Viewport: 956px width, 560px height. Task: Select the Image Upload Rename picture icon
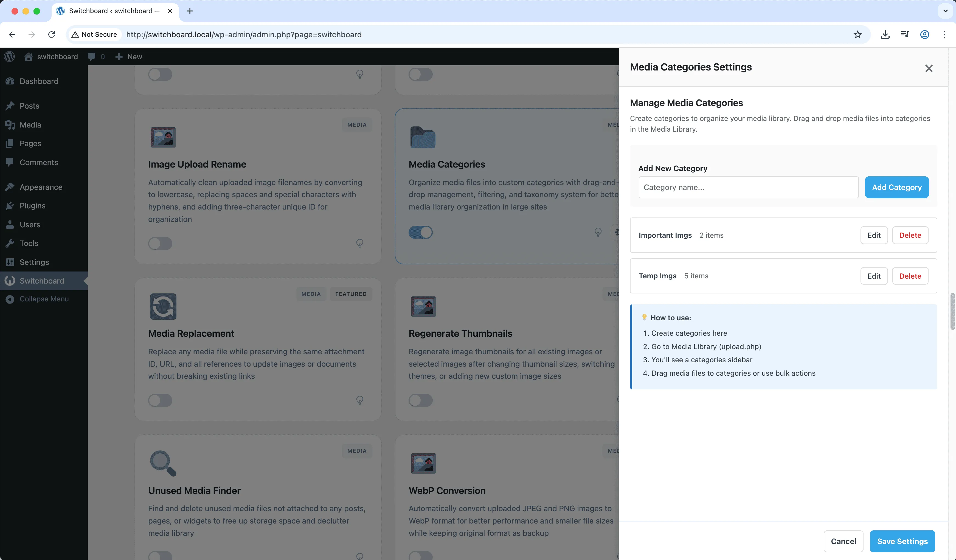point(163,137)
